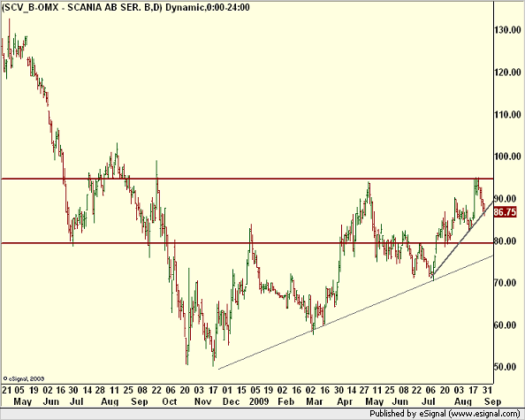Click the November low candlestick near 50

tap(213, 356)
